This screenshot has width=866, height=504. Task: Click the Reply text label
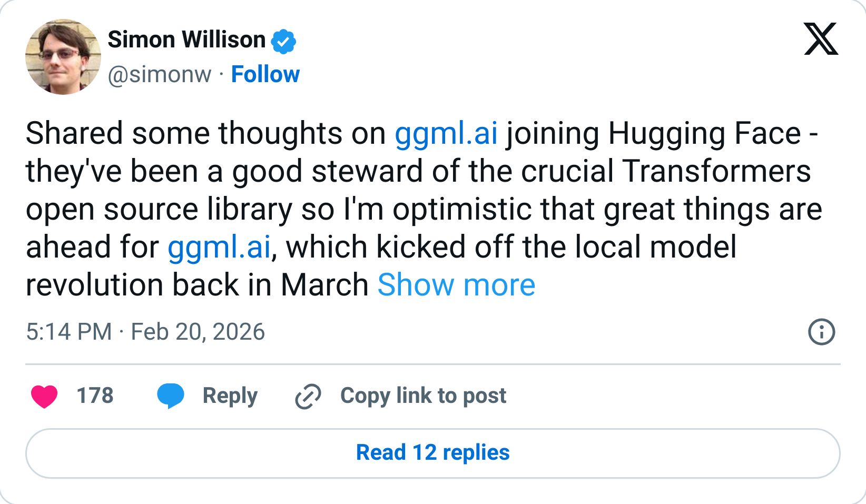click(230, 396)
